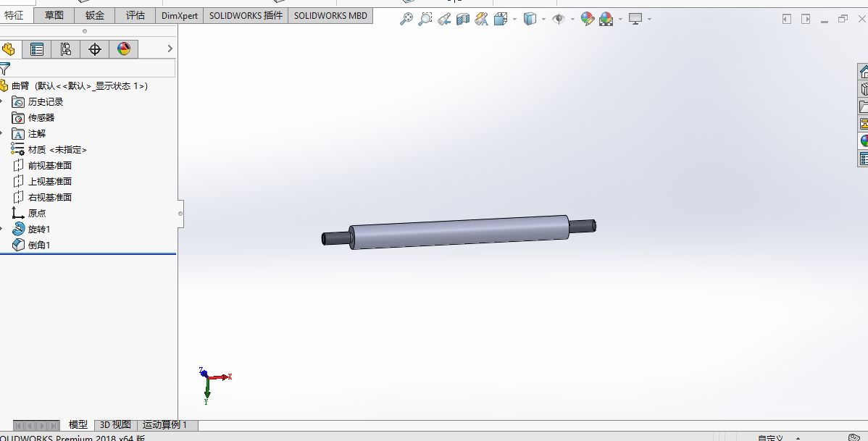Viewport: 868px width, 441px height.
Task: Open Apply Scene dropdown arrow
Action: pos(620,20)
